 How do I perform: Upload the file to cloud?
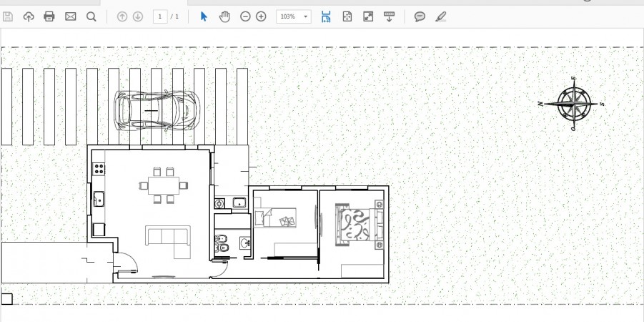click(x=29, y=16)
